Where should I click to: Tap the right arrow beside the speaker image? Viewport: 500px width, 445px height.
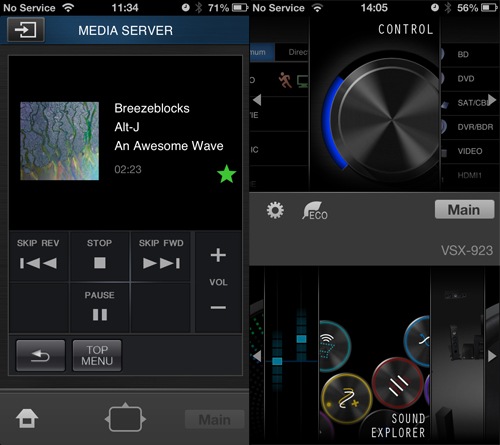pyautogui.click(x=492, y=356)
